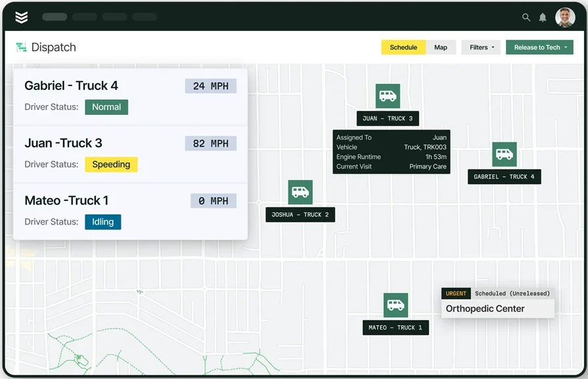
Task: Open Mateo - Truck 1 driver row
Action: point(130,211)
